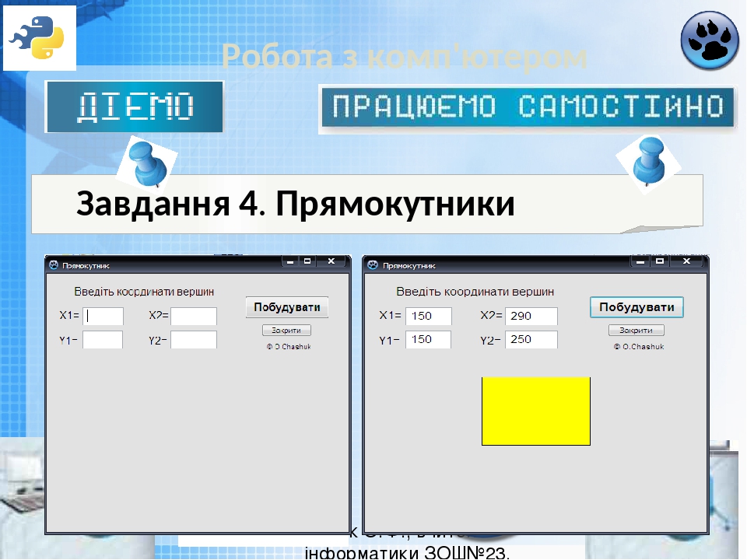Viewport: 747px width, 560px height.
Task: Click the left Прямокутник window title icon
Action: (54, 264)
